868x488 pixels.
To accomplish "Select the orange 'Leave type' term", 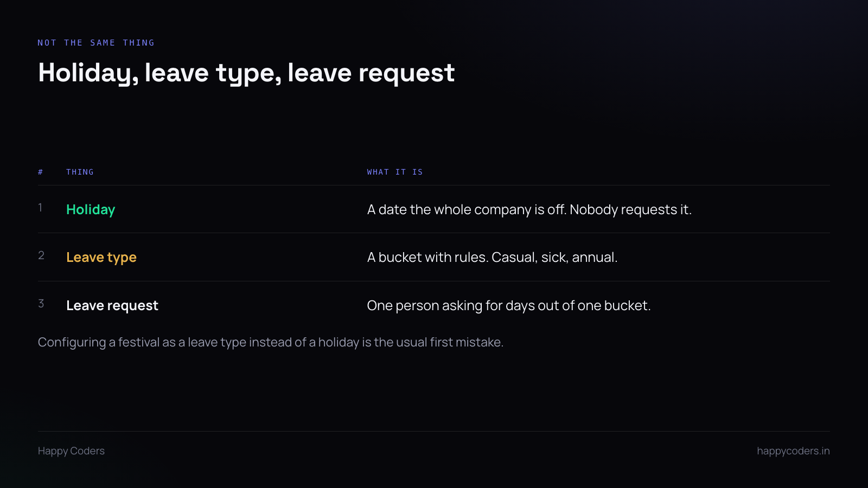I will pyautogui.click(x=101, y=258).
